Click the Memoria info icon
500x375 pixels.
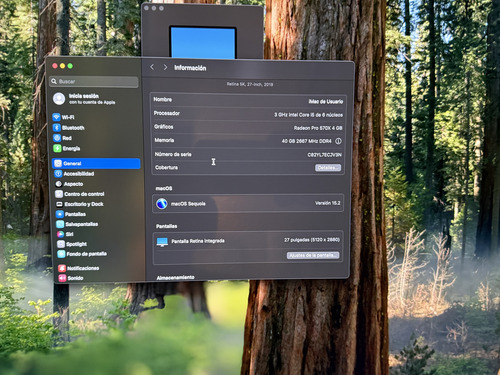pos(338,141)
